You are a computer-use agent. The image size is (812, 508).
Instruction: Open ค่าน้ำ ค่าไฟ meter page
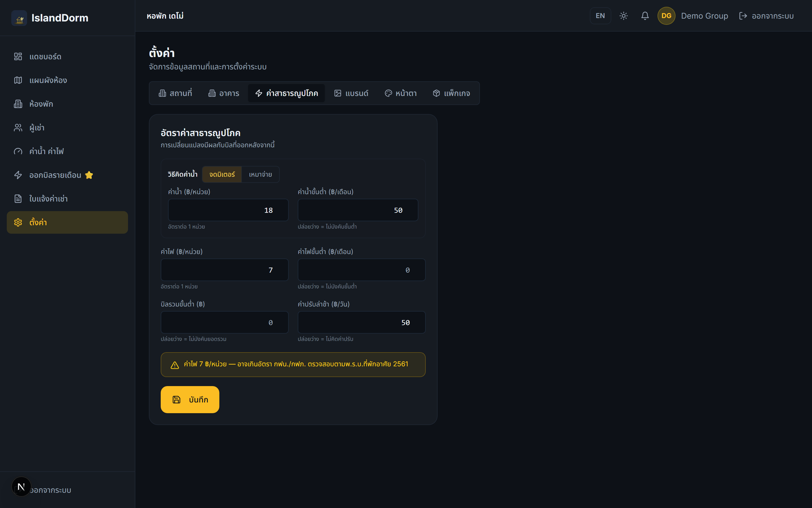(67, 151)
